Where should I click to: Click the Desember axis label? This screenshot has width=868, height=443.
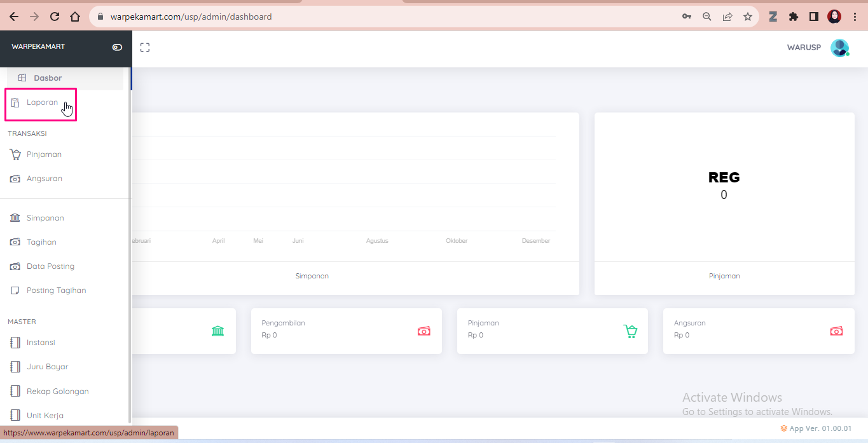click(536, 241)
